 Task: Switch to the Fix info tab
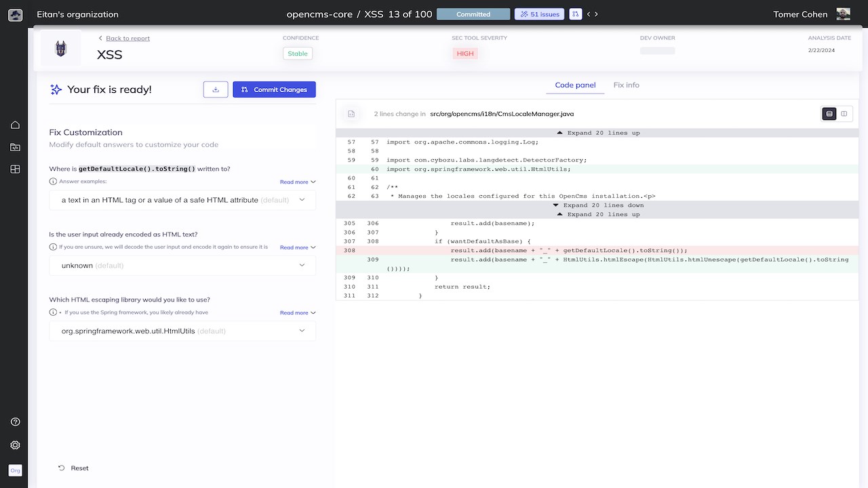click(x=626, y=85)
